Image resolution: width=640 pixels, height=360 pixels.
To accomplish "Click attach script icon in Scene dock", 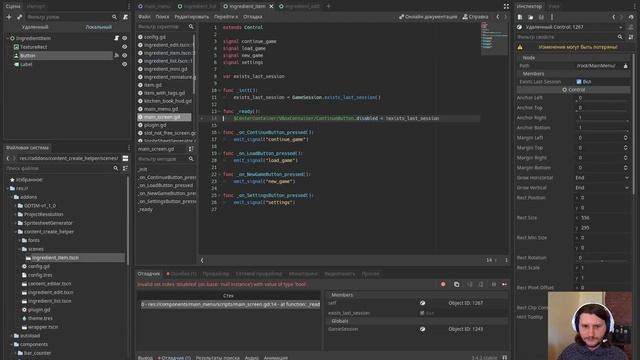I will 125,17.
